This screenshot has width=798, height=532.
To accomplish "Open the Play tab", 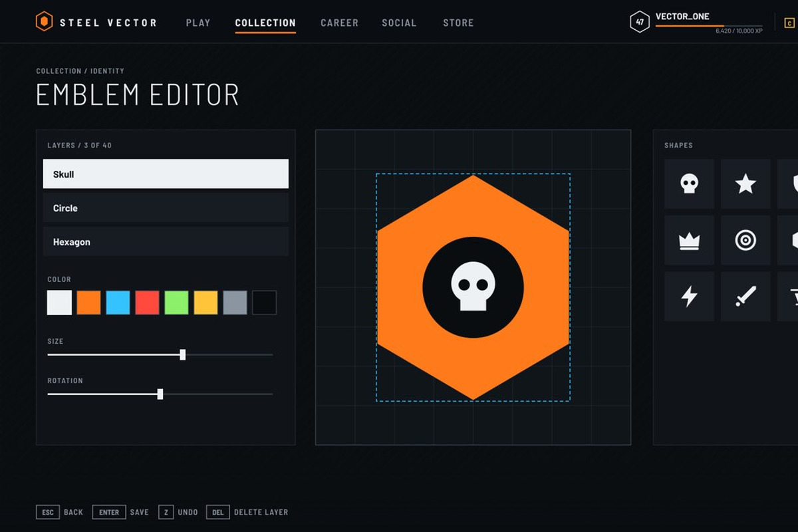I will click(x=198, y=23).
